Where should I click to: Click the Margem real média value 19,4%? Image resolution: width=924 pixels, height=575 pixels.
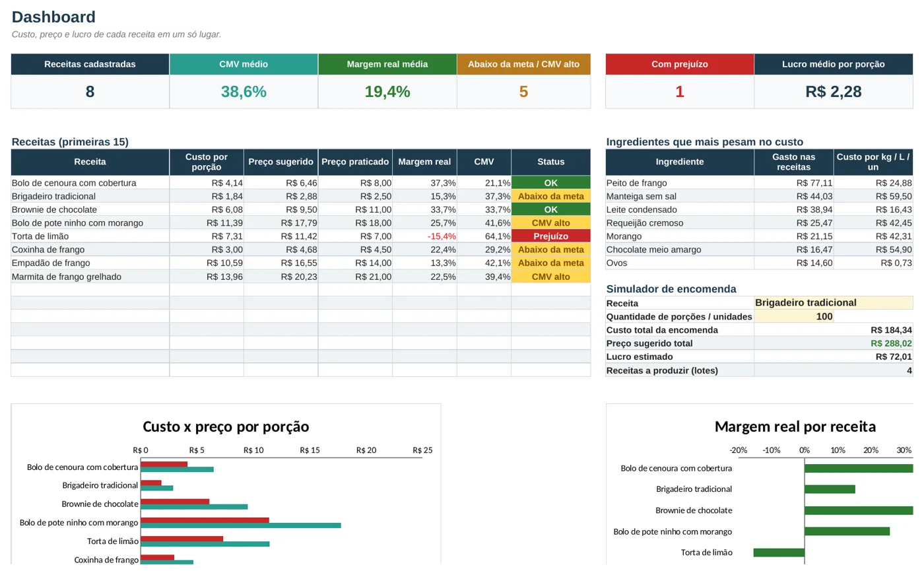[387, 92]
